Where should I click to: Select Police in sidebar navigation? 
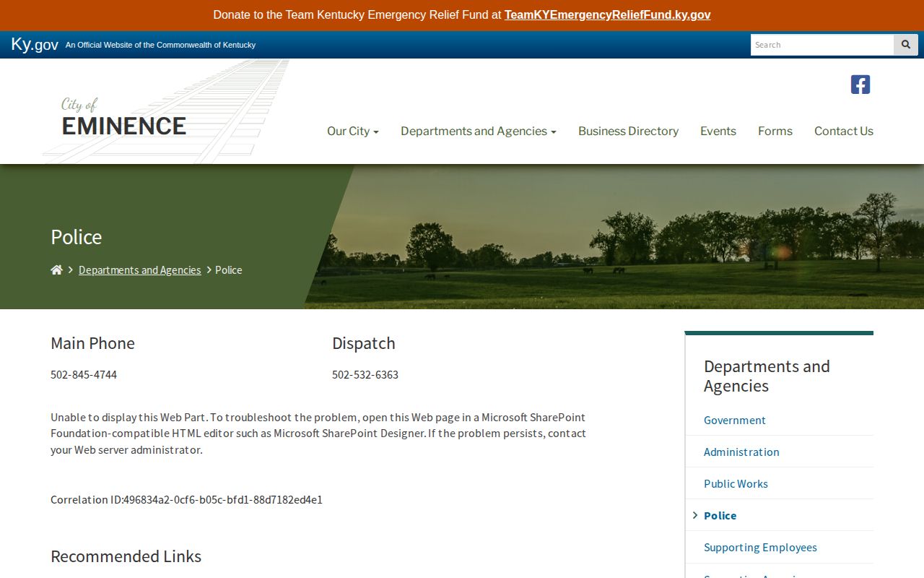pyautogui.click(x=720, y=515)
